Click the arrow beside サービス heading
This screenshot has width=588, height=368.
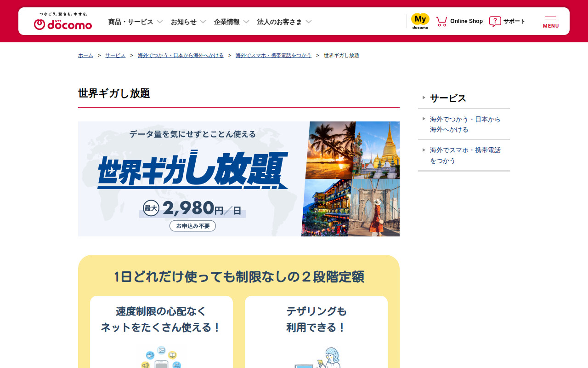pos(424,98)
